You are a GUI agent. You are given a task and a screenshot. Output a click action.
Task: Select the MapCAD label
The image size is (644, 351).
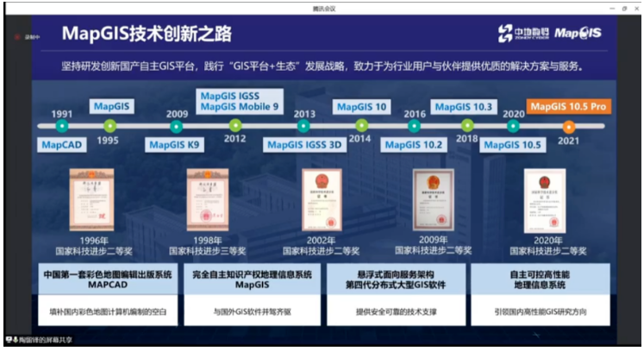click(x=61, y=145)
